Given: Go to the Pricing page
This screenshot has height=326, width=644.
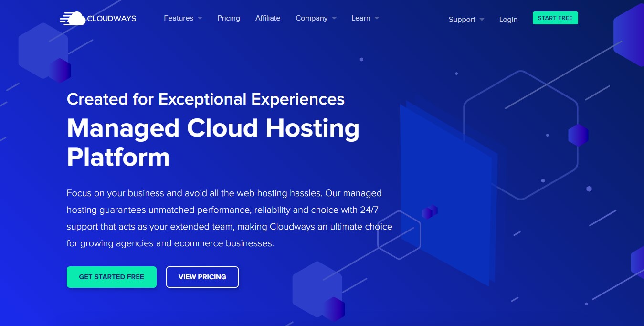Looking at the screenshot, I should click(229, 18).
